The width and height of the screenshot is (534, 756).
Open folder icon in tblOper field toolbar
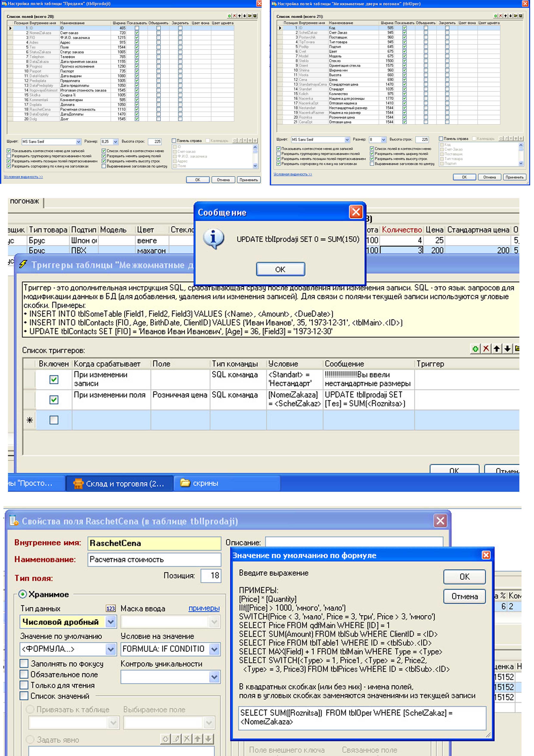pos(515,16)
